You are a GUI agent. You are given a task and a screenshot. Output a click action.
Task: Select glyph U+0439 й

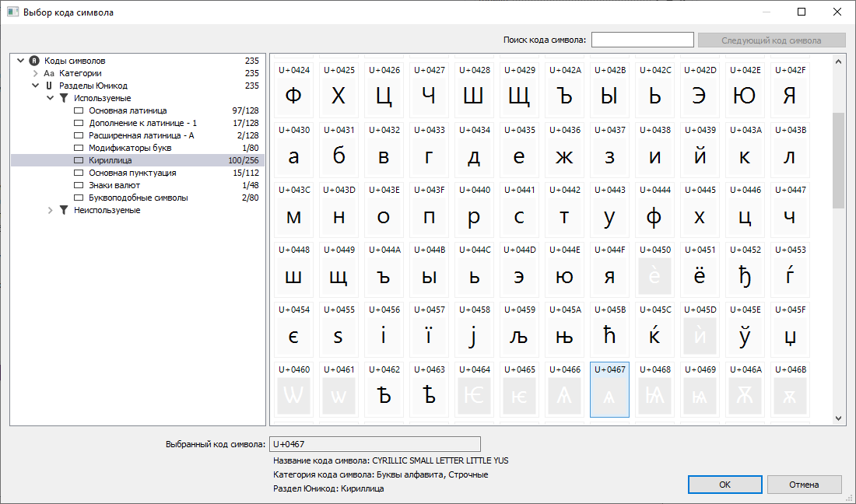coord(700,150)
